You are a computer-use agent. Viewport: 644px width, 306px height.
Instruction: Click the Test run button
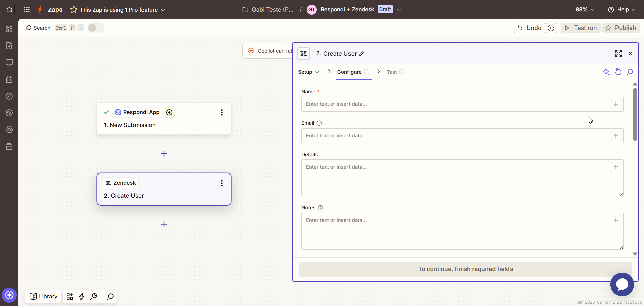pyautogui.click(x=581, y=28)
